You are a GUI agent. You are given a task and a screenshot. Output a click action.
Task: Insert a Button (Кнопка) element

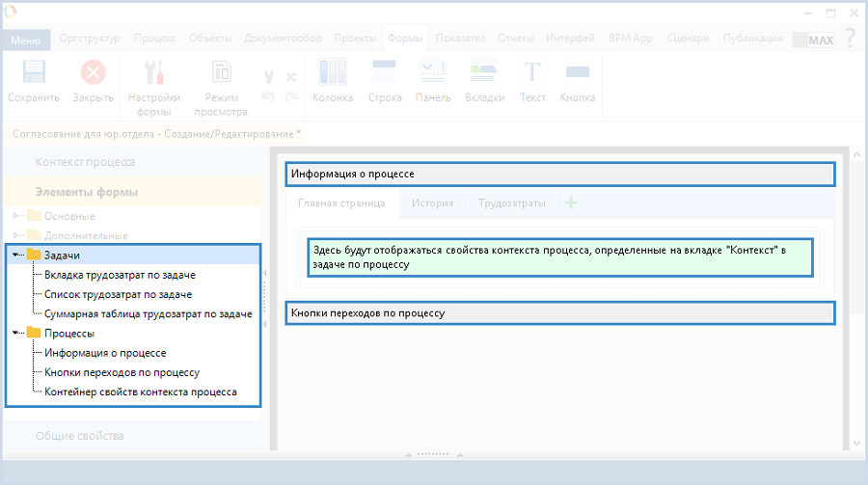click(577, 73)
